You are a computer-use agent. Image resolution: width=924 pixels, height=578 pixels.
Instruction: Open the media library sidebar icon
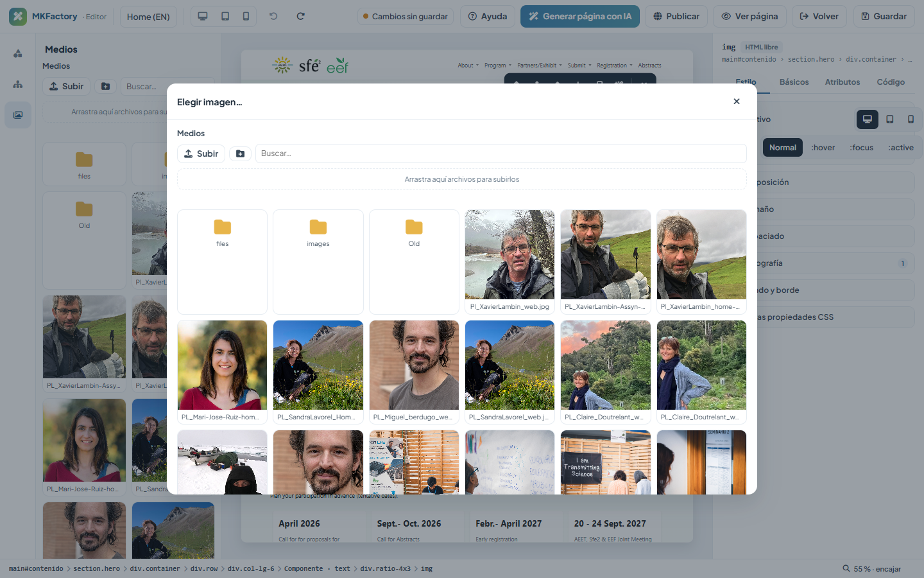pyautogui.click(x=18, y=115)
